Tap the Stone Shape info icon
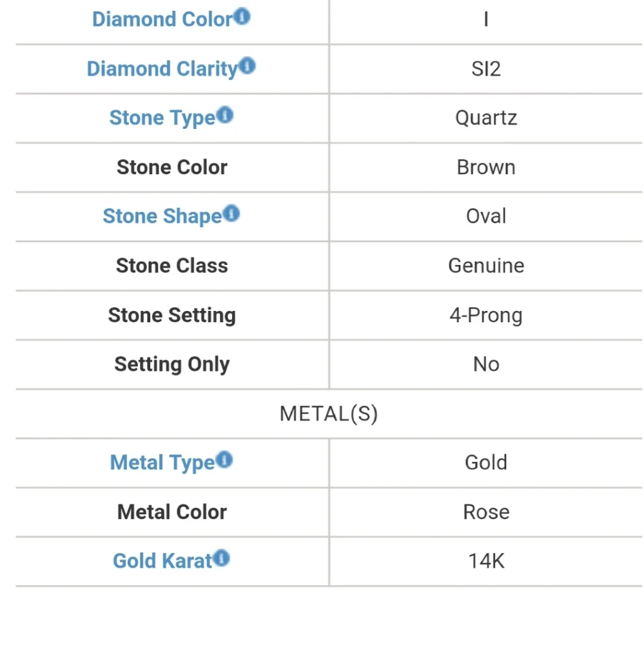This screenshot has width=644, height=645. [x=231, y=213]
